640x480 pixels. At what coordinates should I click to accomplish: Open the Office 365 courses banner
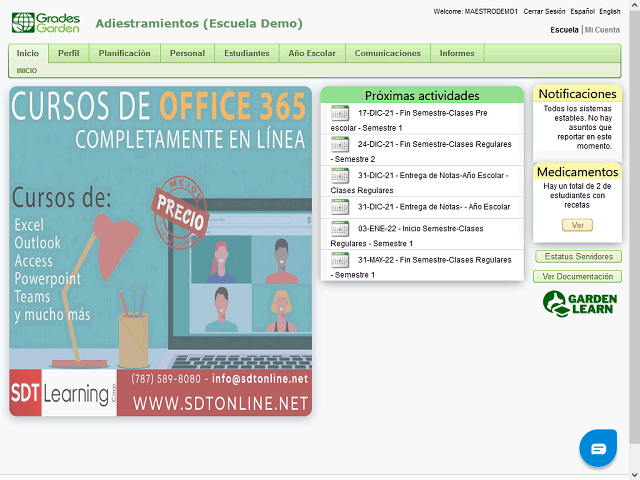pos(160,251)
